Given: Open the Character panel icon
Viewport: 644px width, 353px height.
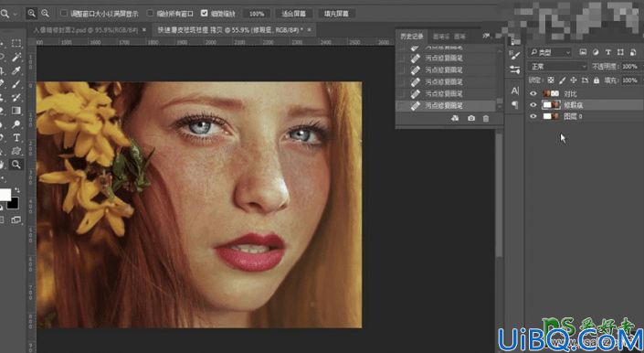Looking at the screenshot, I should (514, 91).
